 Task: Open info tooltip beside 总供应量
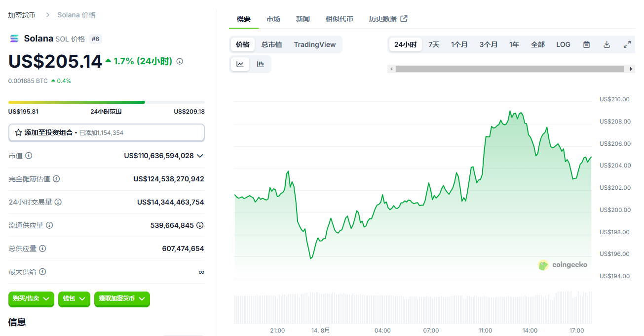42,249
